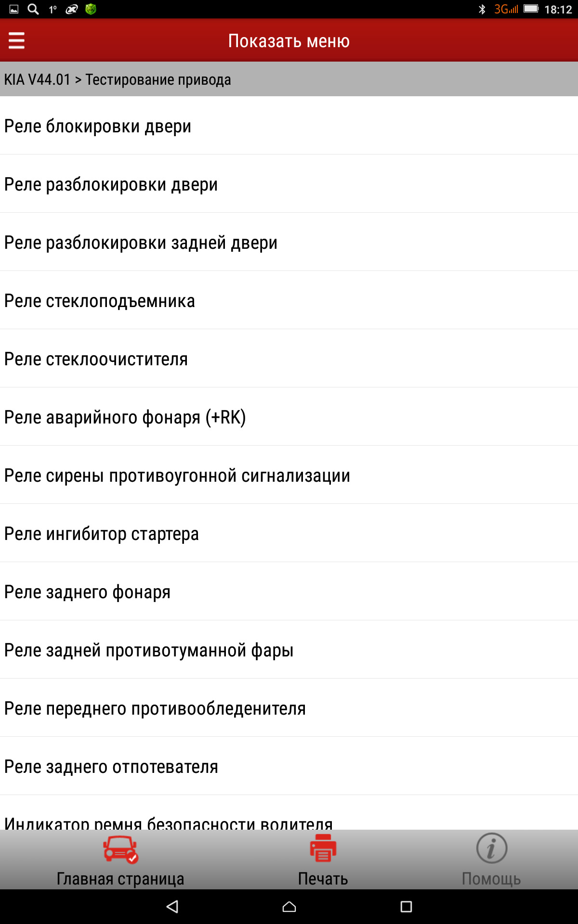The image size is (578, 924).
Task: Tap the red car home icon
Action: [120, 849]
